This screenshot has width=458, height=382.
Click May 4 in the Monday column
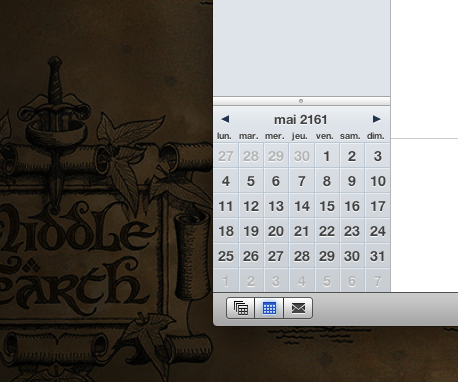coord(226,181)
